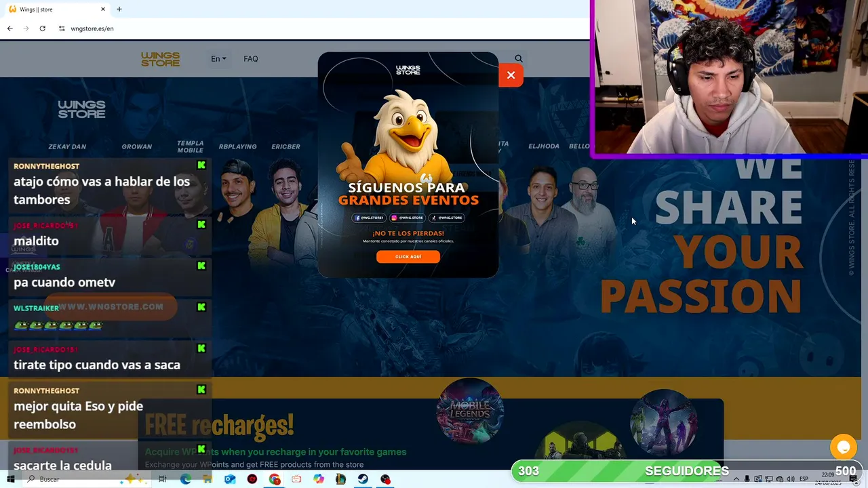Click the streamer webcam overlay

coord(730,79)
